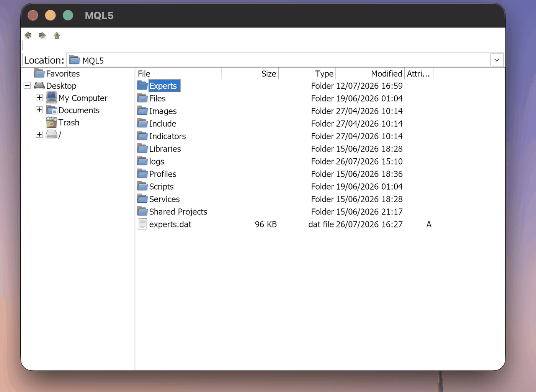
Task: Click the Services folder icon
Action: point(142,199)
